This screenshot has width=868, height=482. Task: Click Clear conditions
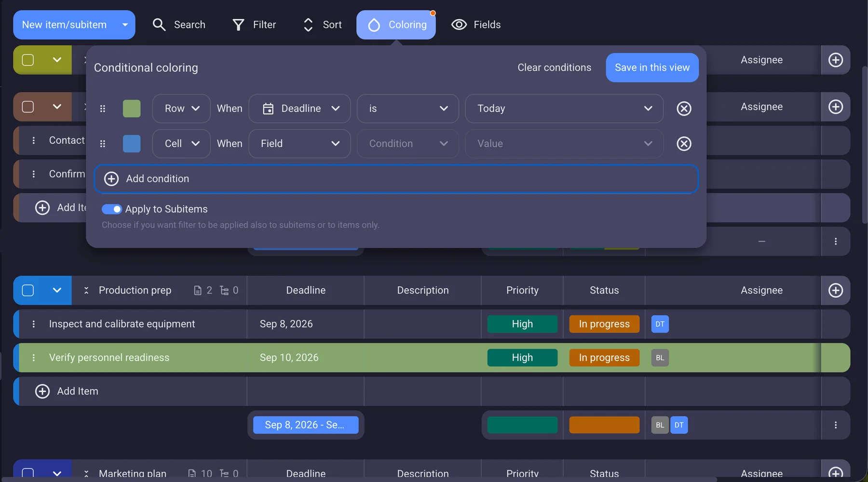coord(554,67)
